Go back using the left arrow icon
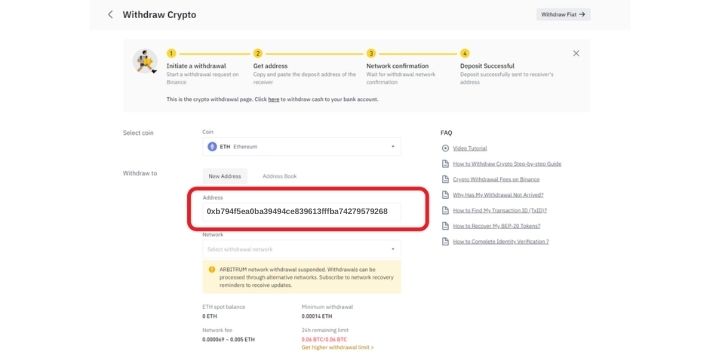This screenshot has width=720, height=360. click(110, 15)
